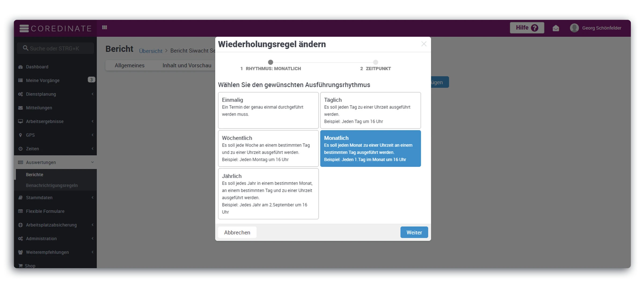Click step 2 Zeitpunkt marker in wizard
The height and width of the screenshot is (288, 644).
click(x=375, y=62)
